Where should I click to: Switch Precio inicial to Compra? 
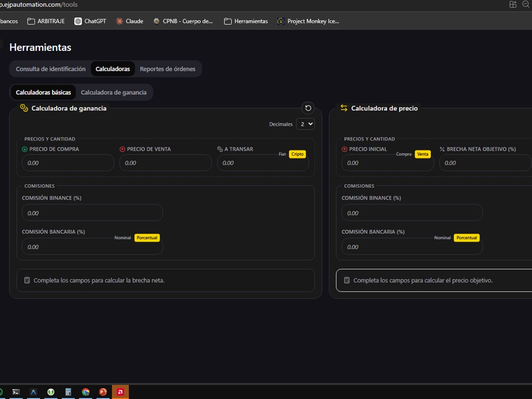(x=403, y=154)
